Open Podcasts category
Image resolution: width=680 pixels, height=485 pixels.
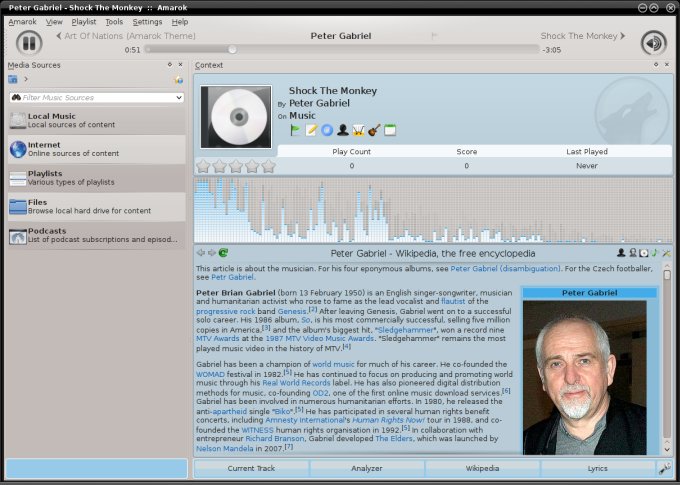click(96, 235)
